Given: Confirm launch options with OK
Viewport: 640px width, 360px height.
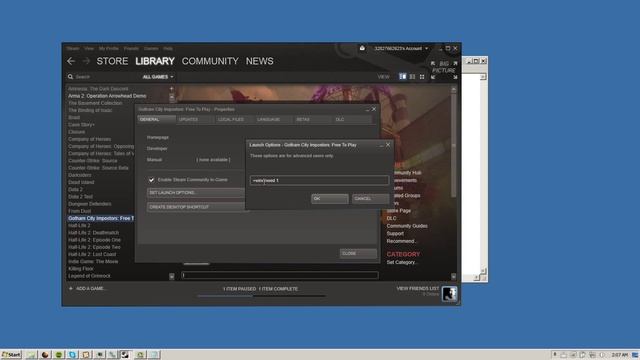Looking at the screenshot, I should (330, 199).
